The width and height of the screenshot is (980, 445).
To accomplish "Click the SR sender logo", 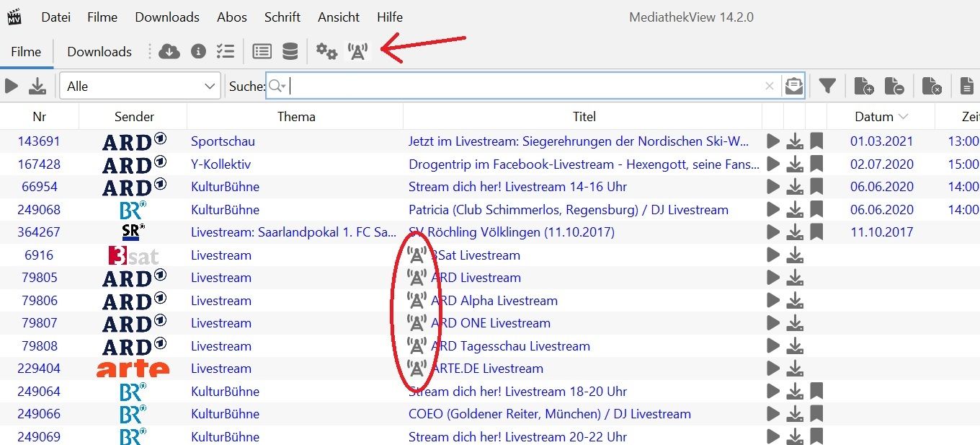I will point(133,232).
